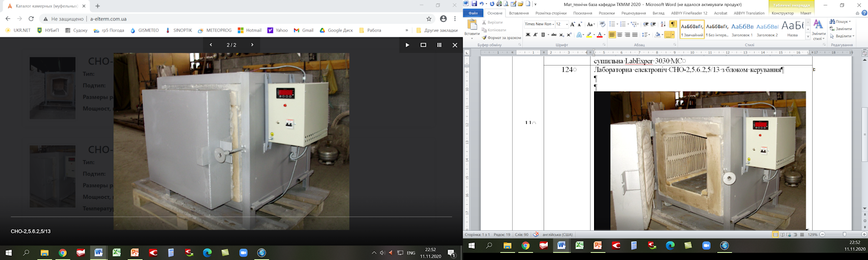This screenshot has width=868, height=260.
Task: Go to previous image in Chrome lightbox
Action: coord(211,45)
